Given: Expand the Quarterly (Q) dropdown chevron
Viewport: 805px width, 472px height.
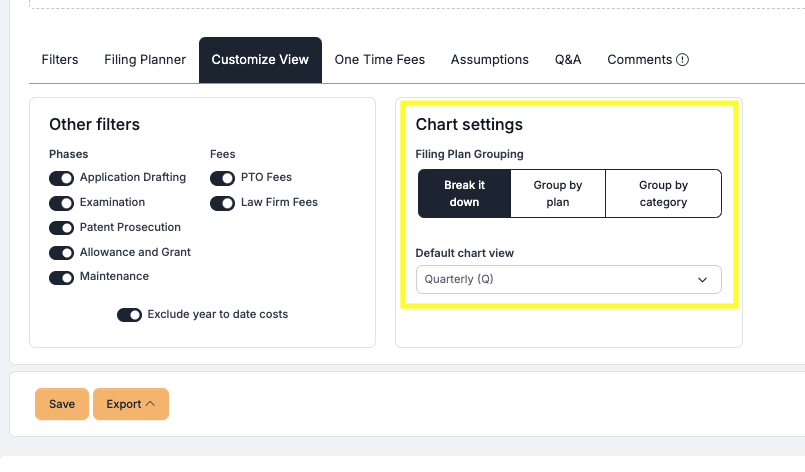Looking at the screenshot, I should pos(702,280).
